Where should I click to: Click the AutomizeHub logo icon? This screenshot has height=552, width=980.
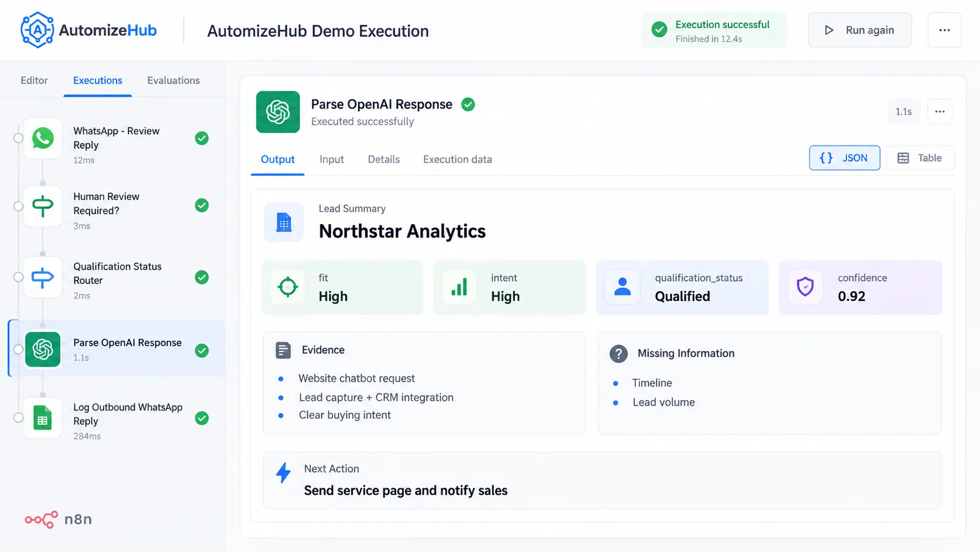(x=37, y=30)
